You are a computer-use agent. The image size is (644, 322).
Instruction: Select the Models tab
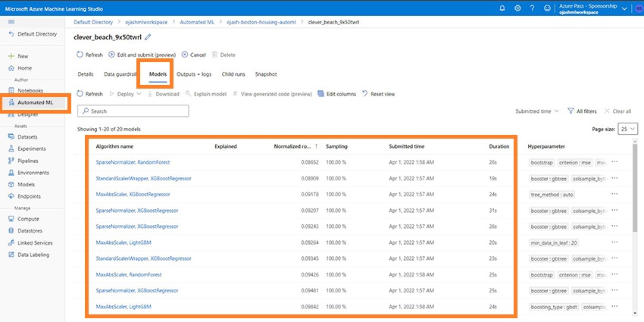(x=158, y=74)
